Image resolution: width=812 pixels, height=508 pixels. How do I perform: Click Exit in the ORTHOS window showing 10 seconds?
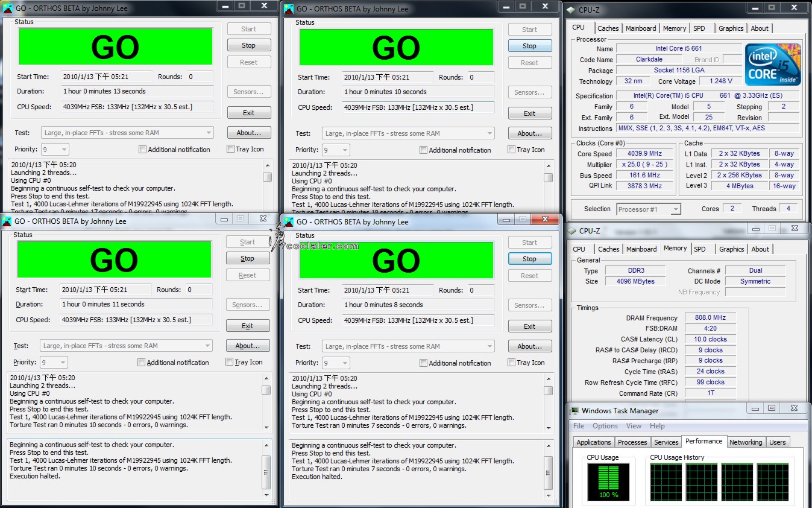(x=529, y=113)
